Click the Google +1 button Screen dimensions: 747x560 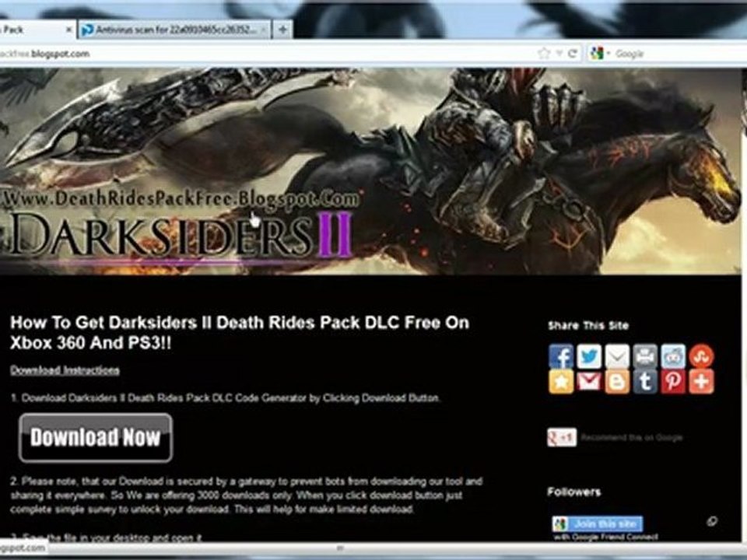[x=562, y=437]
